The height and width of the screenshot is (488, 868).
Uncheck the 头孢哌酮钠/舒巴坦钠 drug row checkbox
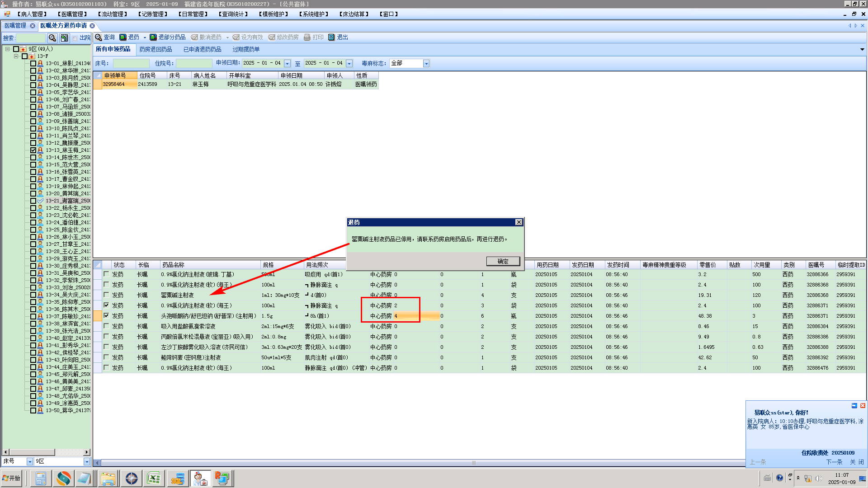click(106, 315)
